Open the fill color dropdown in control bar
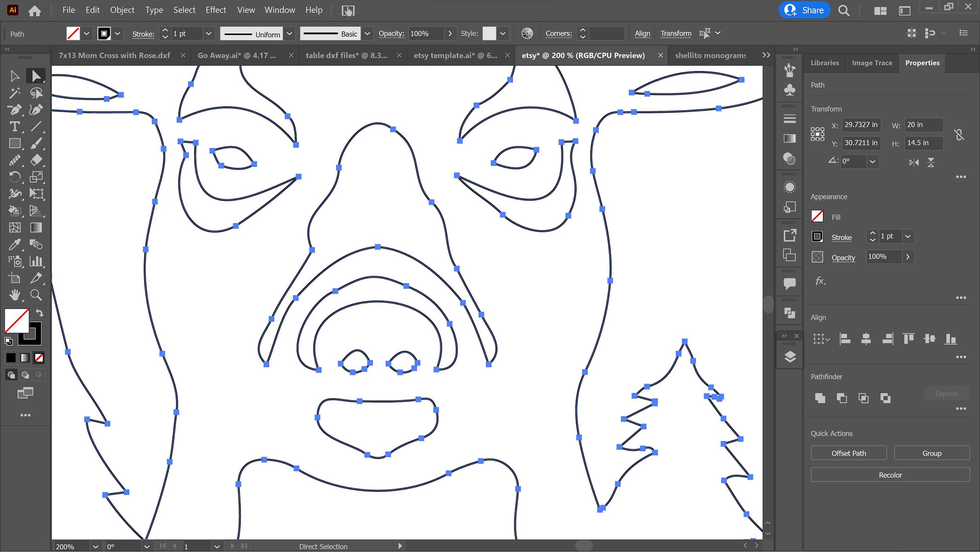The height and width of the screenshot is (552, 980). [x=87, y=34]
